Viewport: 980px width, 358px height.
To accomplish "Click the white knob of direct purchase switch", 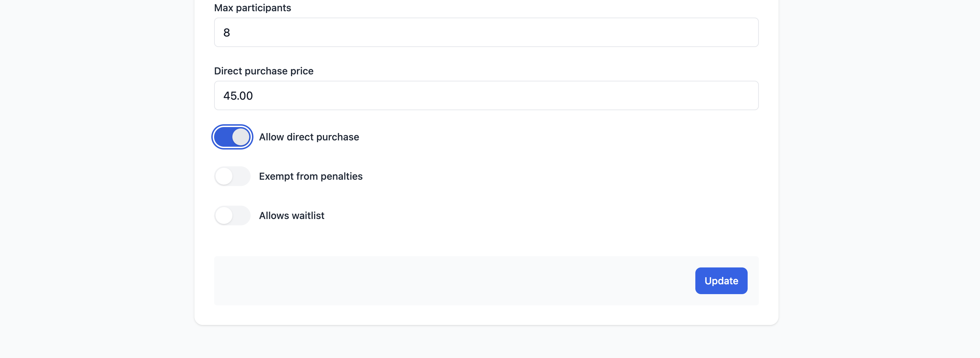I will click(x=241, y=137).
